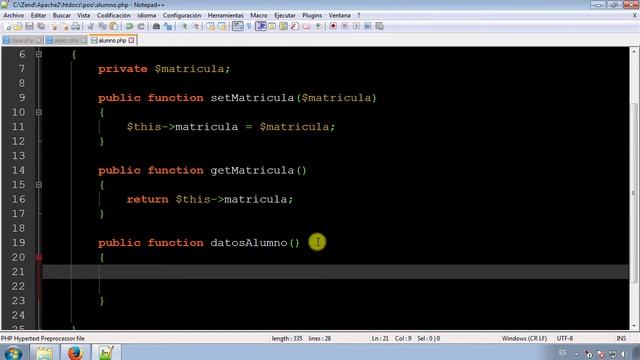Click the Zoom In toolbar icon
Viewport: 640px width, 360px height.
click(x=184, y=27)
